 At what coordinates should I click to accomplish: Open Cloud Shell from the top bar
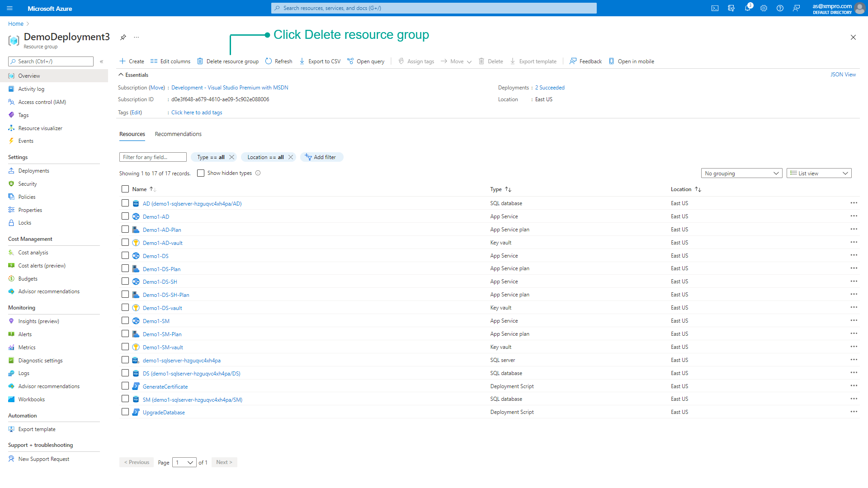[x=715, y=8]
